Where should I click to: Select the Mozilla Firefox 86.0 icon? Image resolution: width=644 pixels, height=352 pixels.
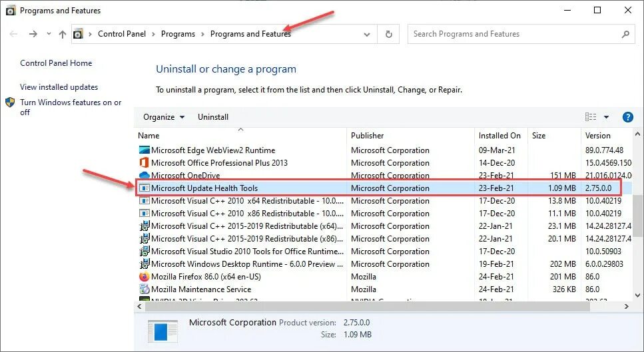(145, 277)
